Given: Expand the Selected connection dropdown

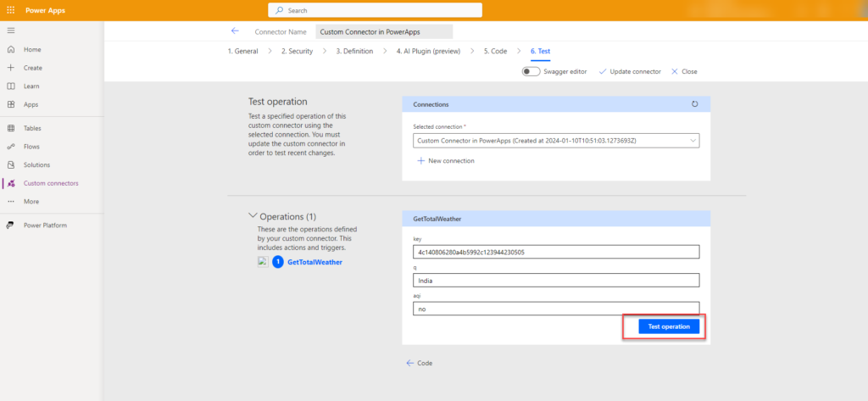Looking at the screenshot, I should click(x=556, y=141).
